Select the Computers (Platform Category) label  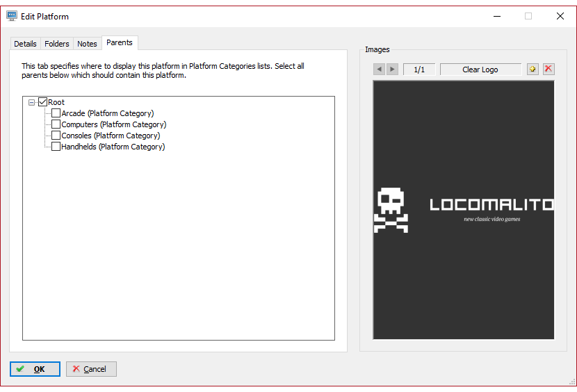click(x=114, y=124)
